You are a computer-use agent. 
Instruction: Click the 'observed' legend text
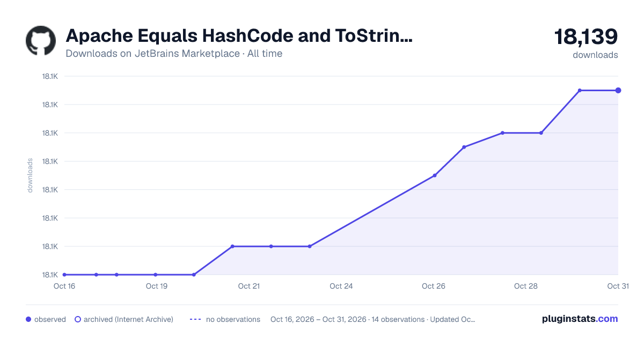(x=50, y=319)
